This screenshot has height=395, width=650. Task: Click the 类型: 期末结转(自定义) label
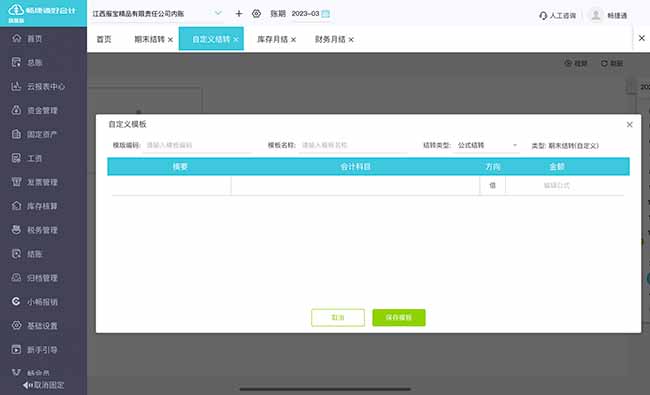click(x=565, y=145)
